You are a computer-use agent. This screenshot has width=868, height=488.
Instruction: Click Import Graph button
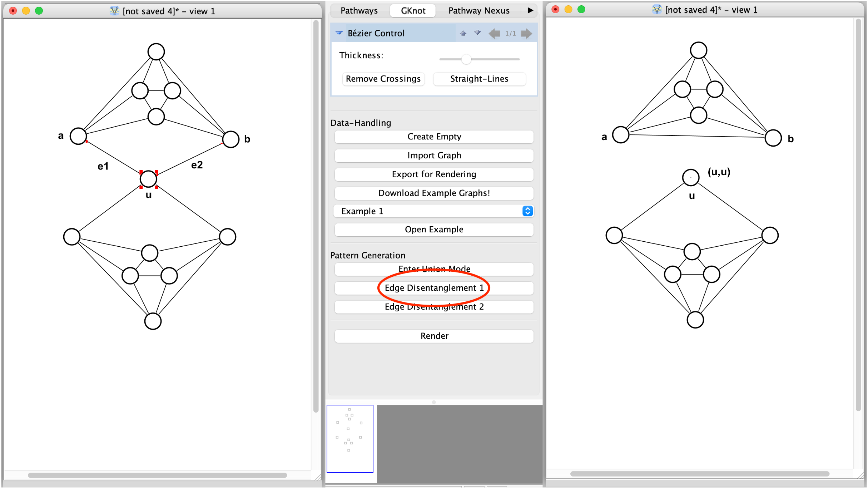click(x=434, y=156)
